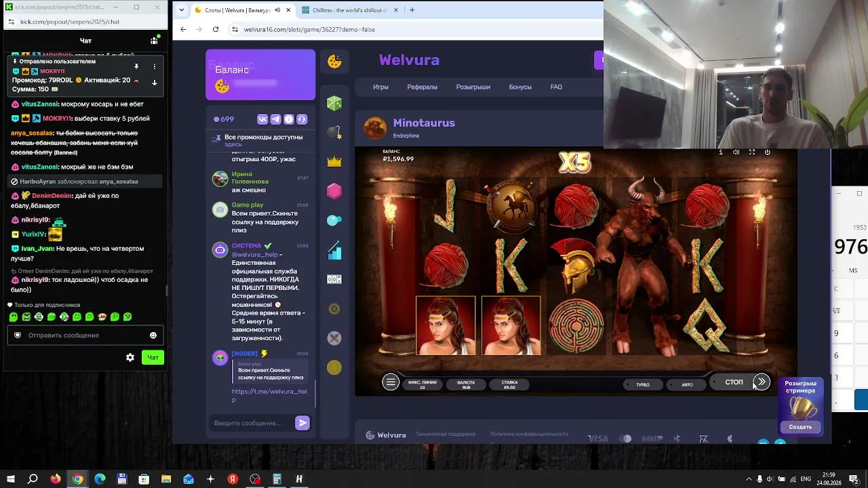This screenshot has height=488, width=868.
Task: Open pinned message three-dot options
Action: [x=155, y=66]
